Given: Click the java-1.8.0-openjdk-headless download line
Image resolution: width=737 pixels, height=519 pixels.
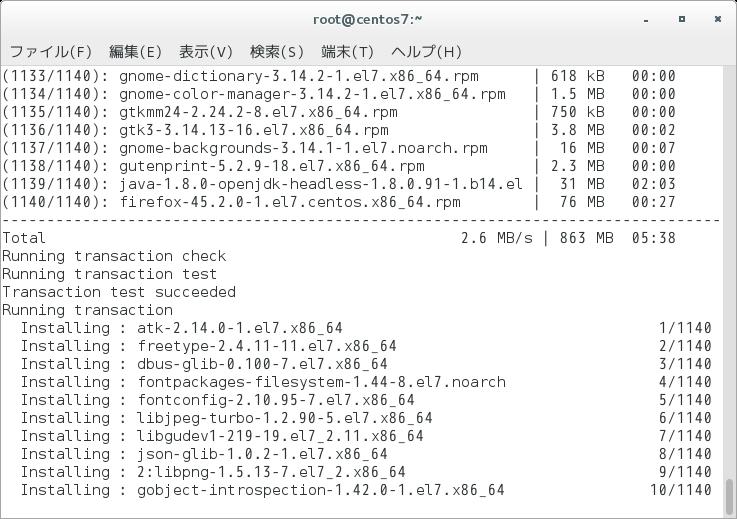Looking at the screenshot, I should click(339, 184).
